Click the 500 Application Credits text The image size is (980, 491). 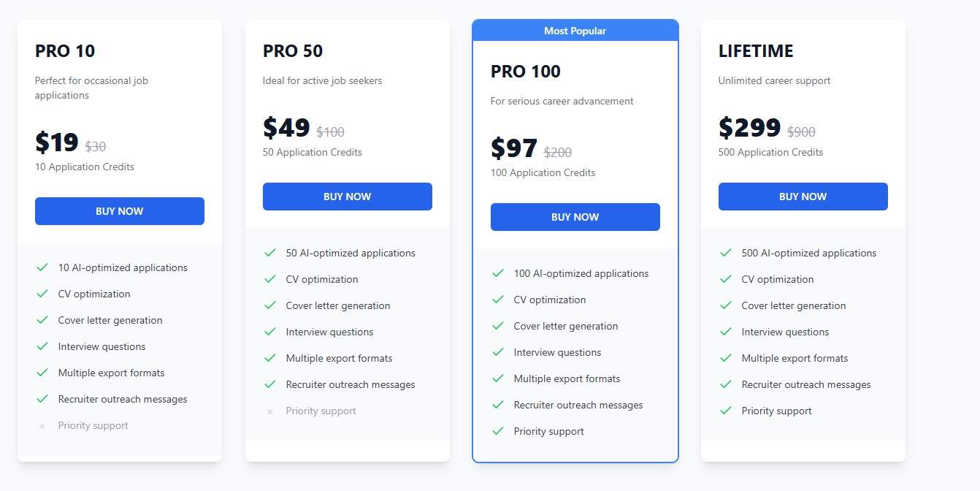tap(770, 152)
